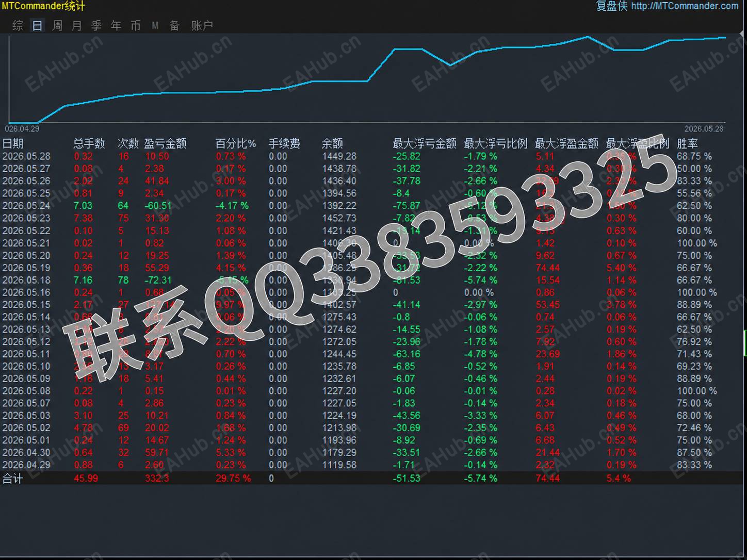747x560 pixels.
Task: Click the 余额 column header
Action: [x=332, y=143]
